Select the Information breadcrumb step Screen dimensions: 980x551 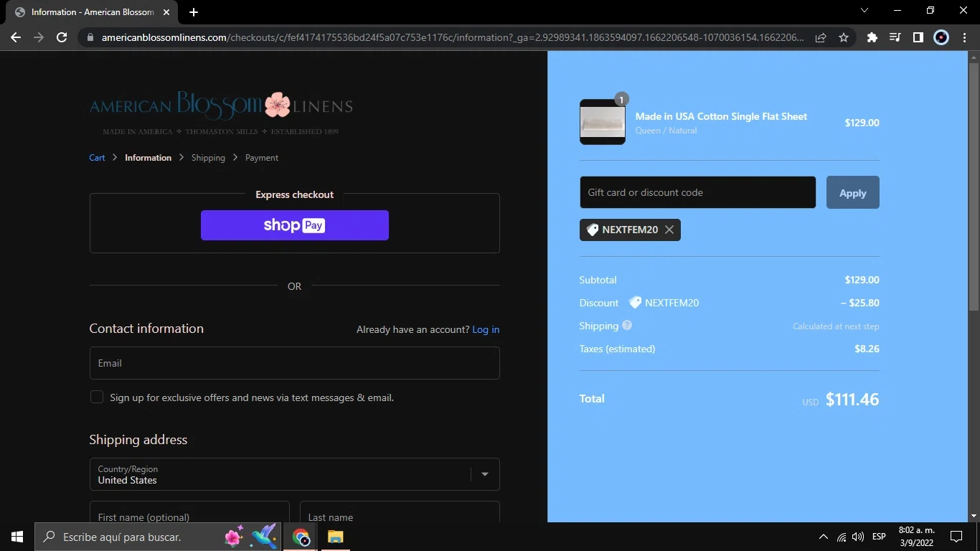point(148,158)
